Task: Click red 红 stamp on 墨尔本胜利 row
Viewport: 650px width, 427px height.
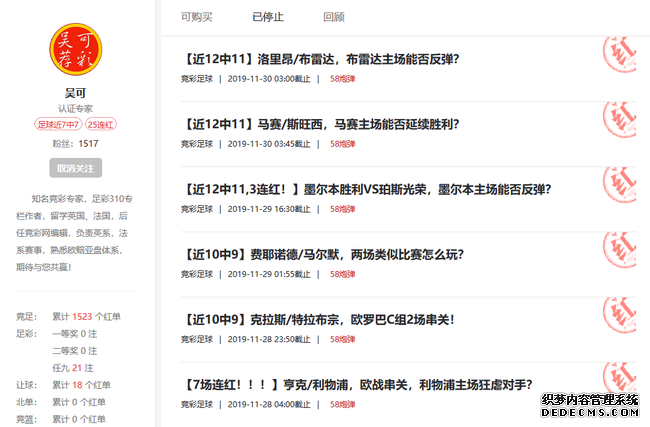Action: (619, 184)
